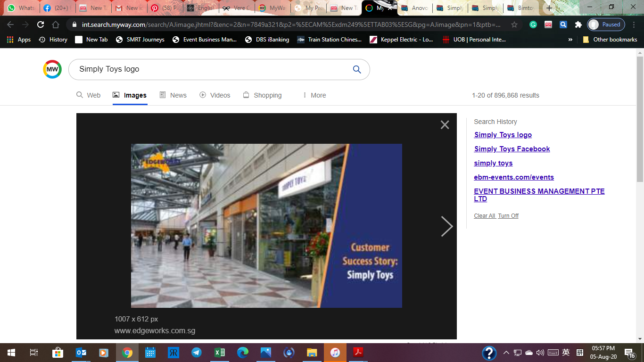Open new browser tab with plus

tap(549, 8)
